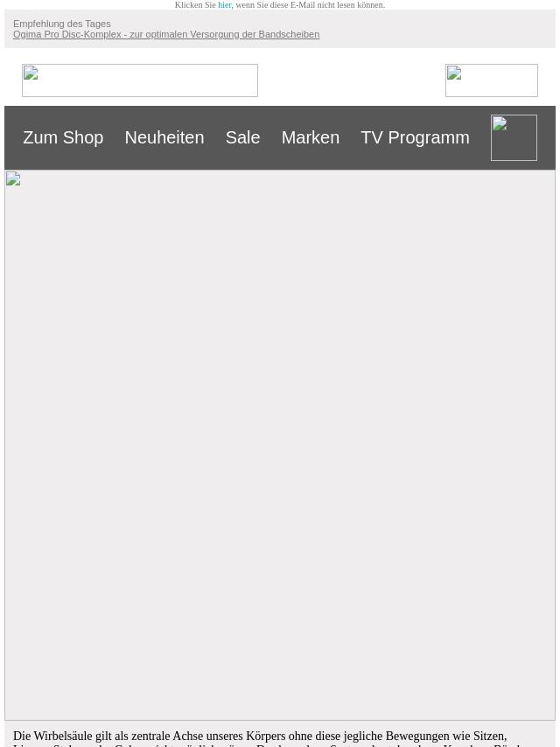Image resolution: width=560 pixels, height=747 pixels.
Task: Click the center of the large hero image placeholder
Action: coord(280,445)
